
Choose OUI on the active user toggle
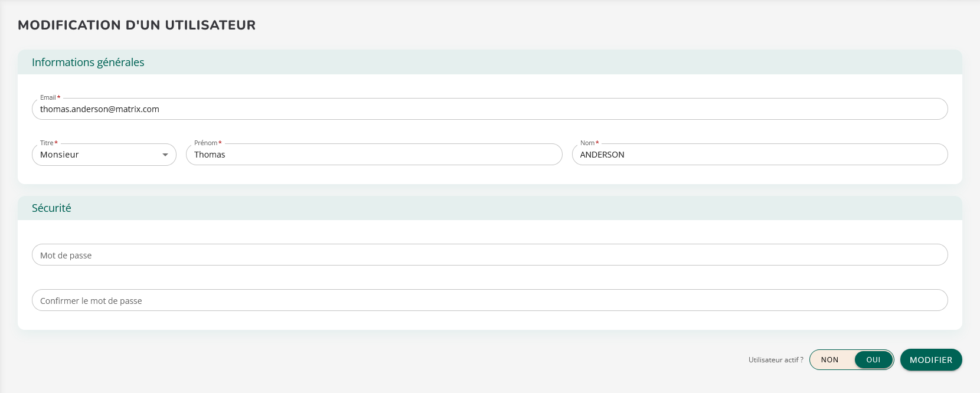point(873,360)
